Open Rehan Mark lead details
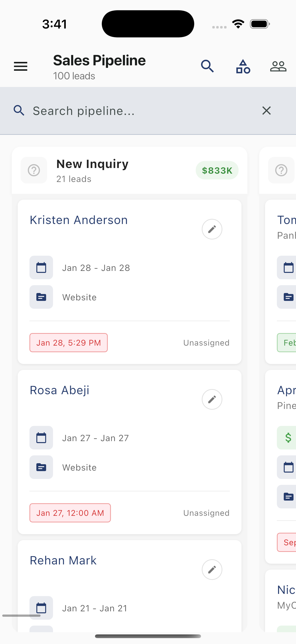This screenshot has width=296, height=644. tap(63, 560)
